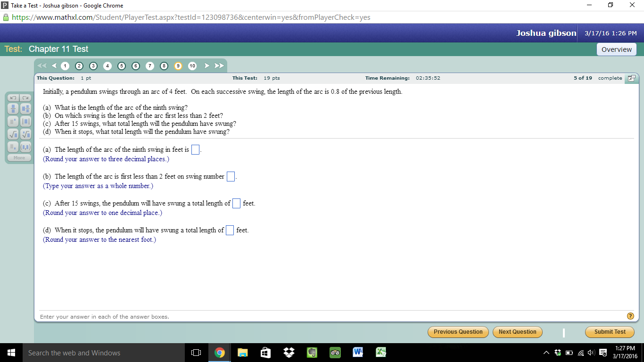Click the '19 pts' test total text

(272, 78)
